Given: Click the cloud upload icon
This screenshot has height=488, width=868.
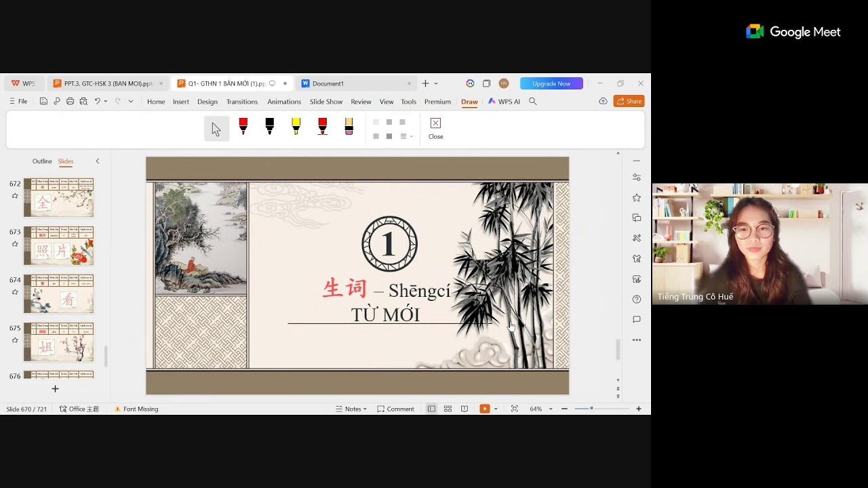Looking at the screenshot, I should pos(603,102).
